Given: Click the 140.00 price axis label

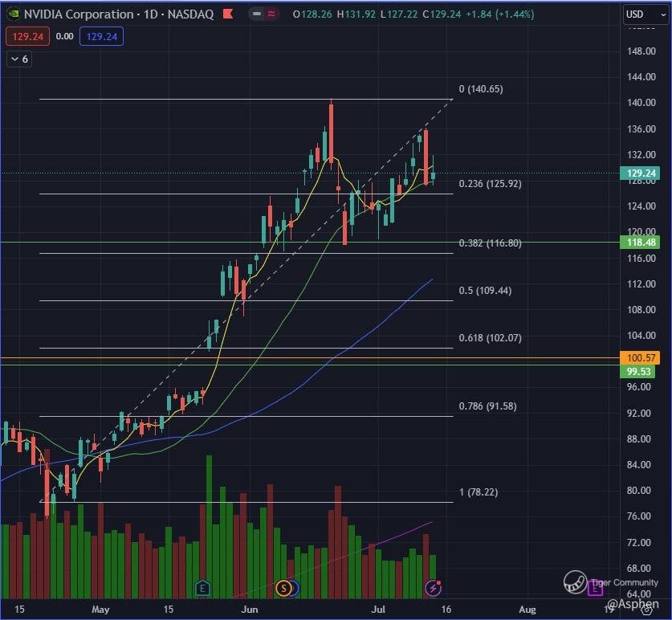Looking at the screenshot, I should 641,103.
